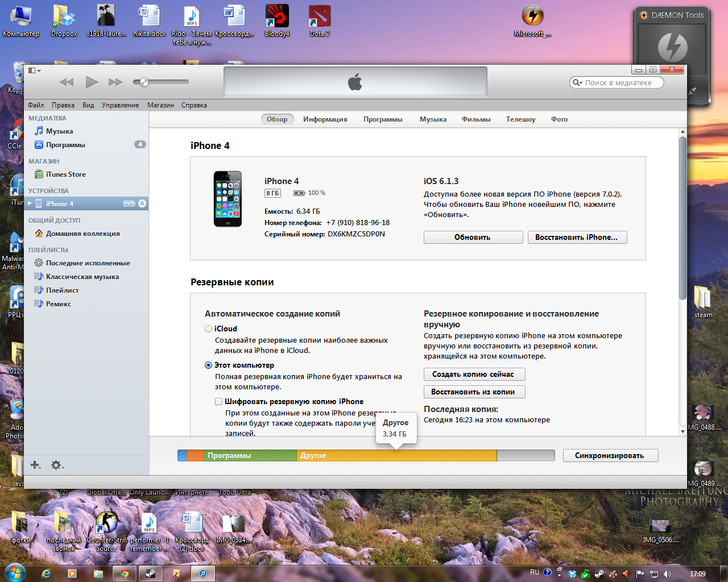Click the iTunes volume slider knob

click(x=144, y=82)
